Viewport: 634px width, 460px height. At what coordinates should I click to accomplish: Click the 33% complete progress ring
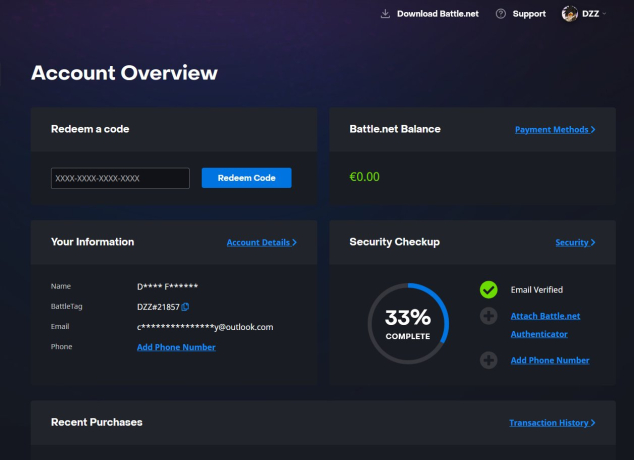(x=407, y=323)
